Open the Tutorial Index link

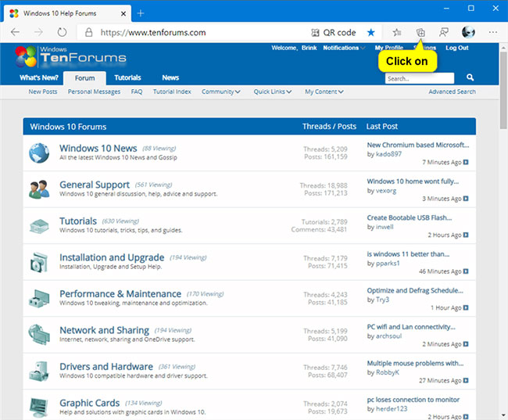(x=172, y=92)
